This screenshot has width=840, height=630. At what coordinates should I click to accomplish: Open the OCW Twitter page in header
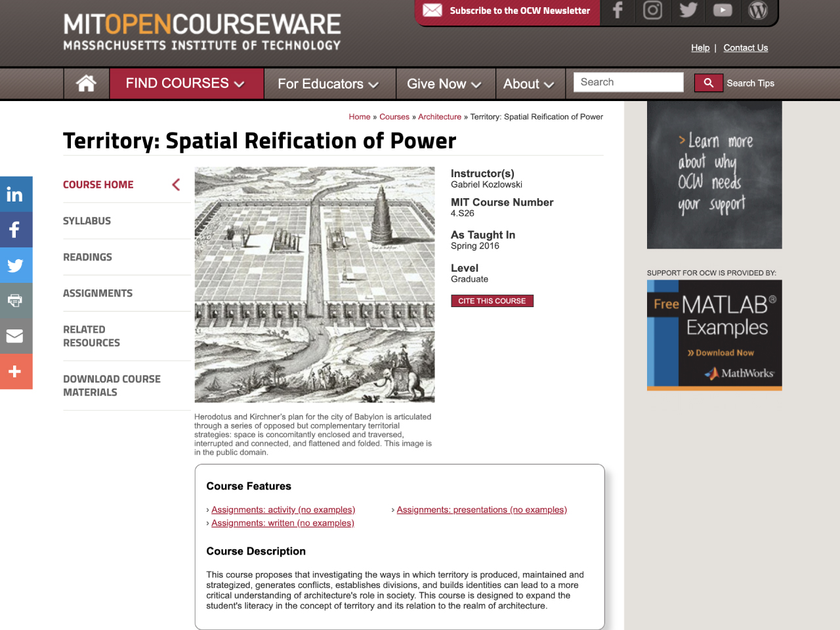[688, 10]
